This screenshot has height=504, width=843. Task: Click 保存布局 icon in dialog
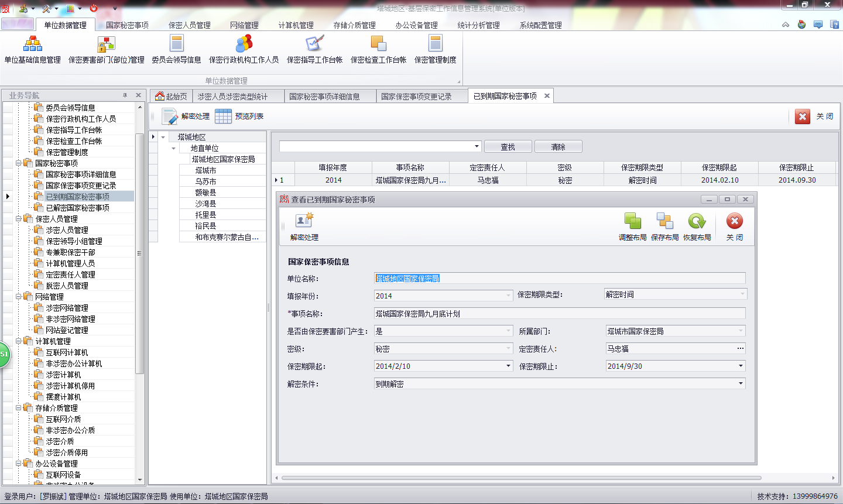tap(664, 221)
